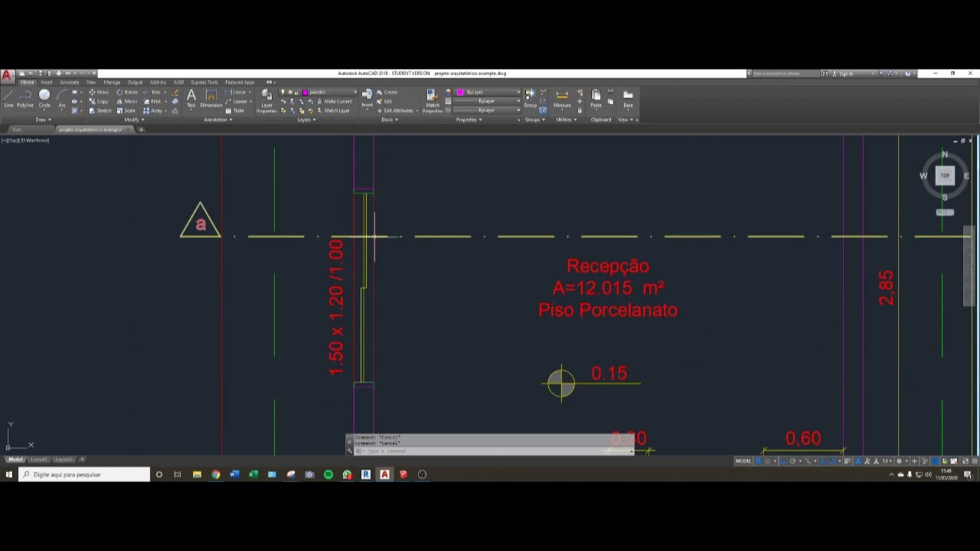Click the Linear dimension button
This screenshot has height=551, width=980.
tap(237, 92)
